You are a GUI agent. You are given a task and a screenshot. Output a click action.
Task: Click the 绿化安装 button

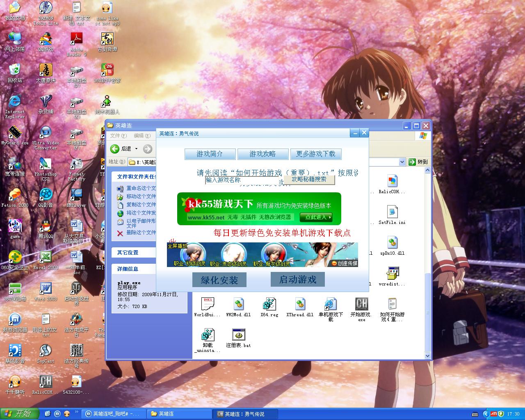[219, 280]
